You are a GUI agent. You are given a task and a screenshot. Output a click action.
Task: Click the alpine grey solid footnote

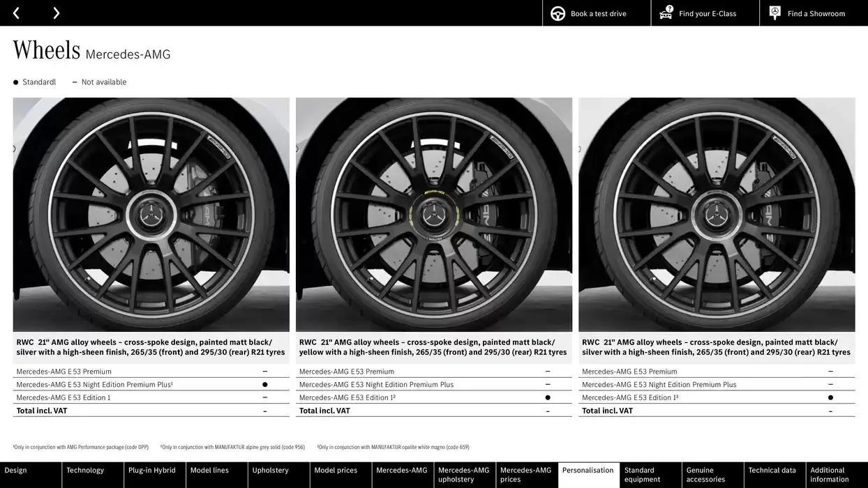pyautogui.click(x=232, y=448)
